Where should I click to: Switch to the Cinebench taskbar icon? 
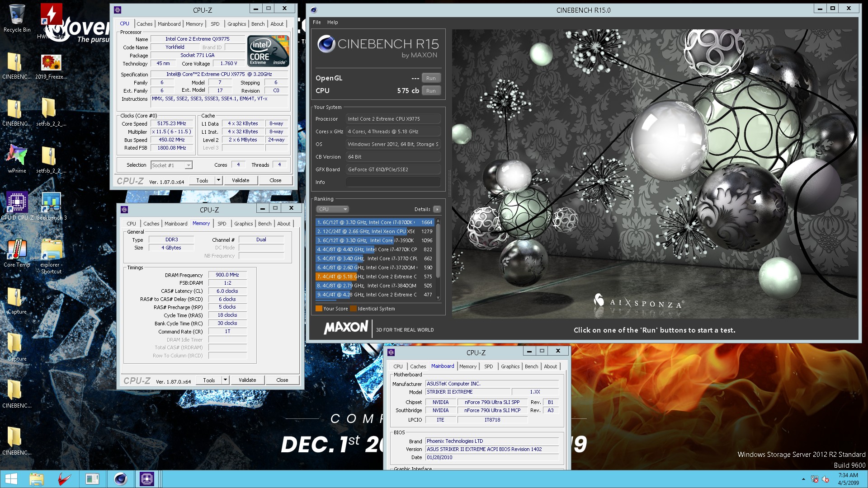[x=120, y=479]
